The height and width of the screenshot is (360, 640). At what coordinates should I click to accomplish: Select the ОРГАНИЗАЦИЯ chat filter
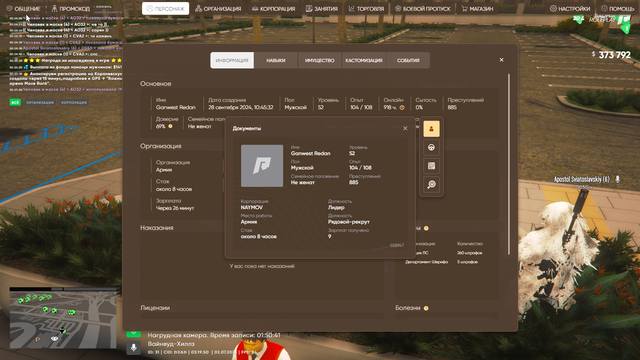pos(40,102)
